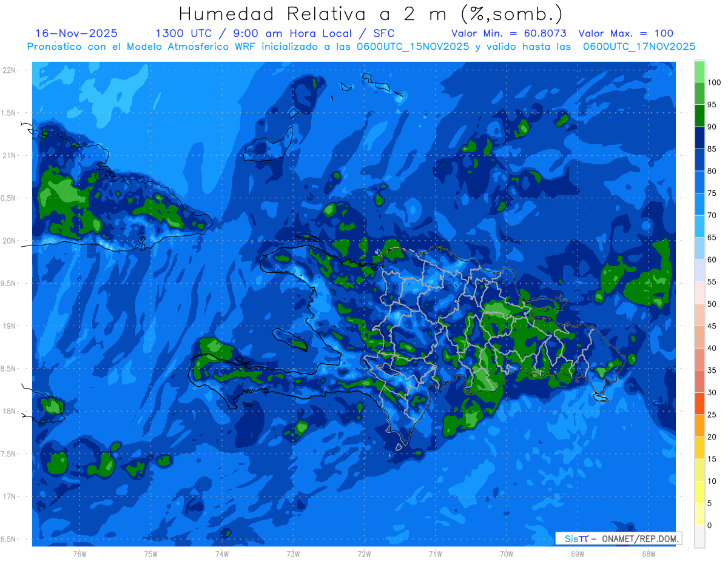The image size is (728, 562).
Task: Click the '75W' longitude axis label
Action: [151, 554]
